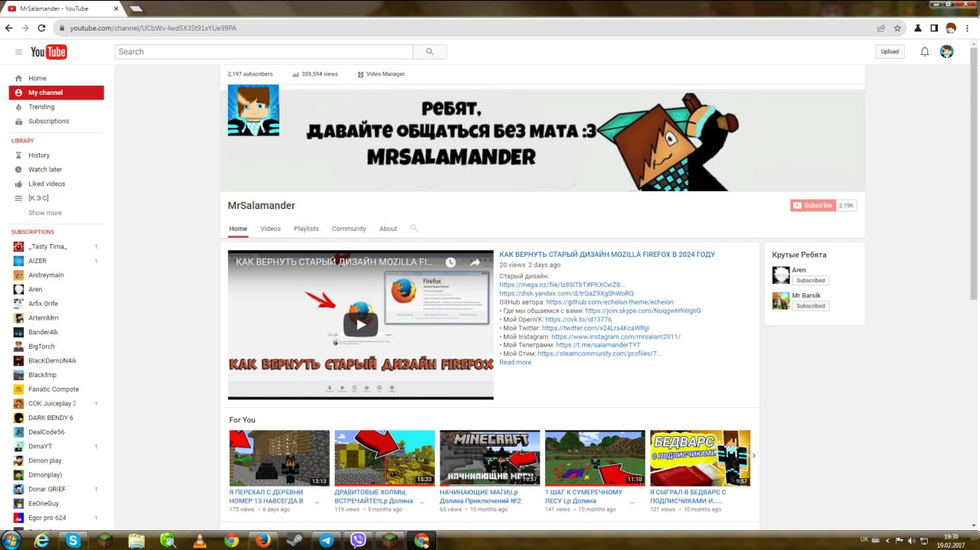The height and width of the screenshot is (550, 980).
Task: Click the search magnifier button
Action: coord(430,52)
